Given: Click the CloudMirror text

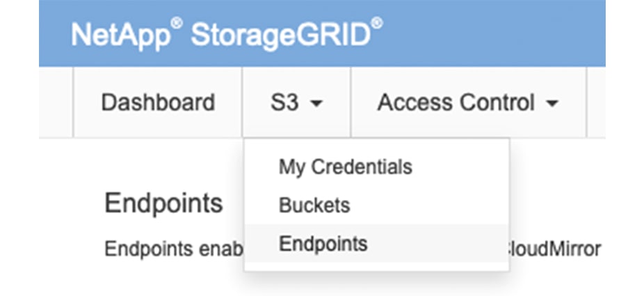Looking at the screenshot, I should 554,249.
